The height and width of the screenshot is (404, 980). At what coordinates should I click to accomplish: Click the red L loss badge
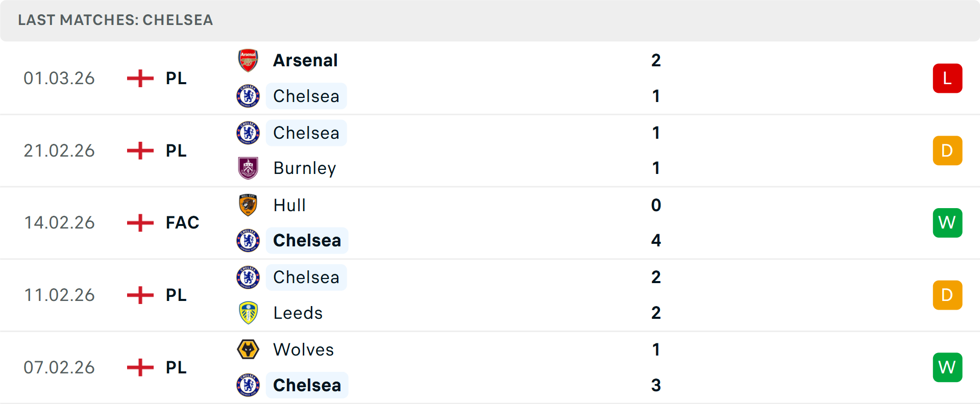[947, 79]
